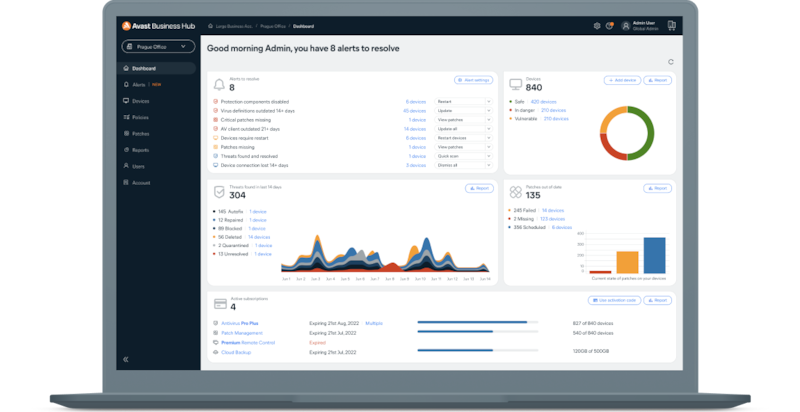
Task: Click the refresh icon above the Devices card
Action: click(671, 62)
